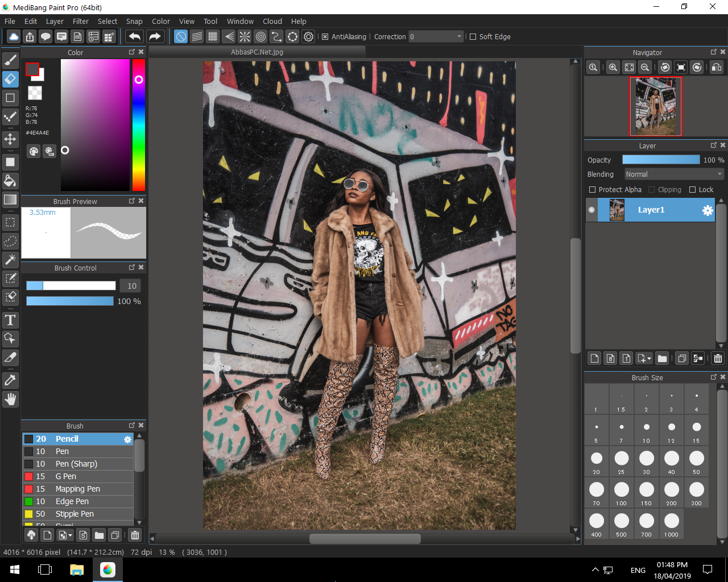Open Layer1 settings gear
Viewport: 728px width, 582px height.
point(707,210)
